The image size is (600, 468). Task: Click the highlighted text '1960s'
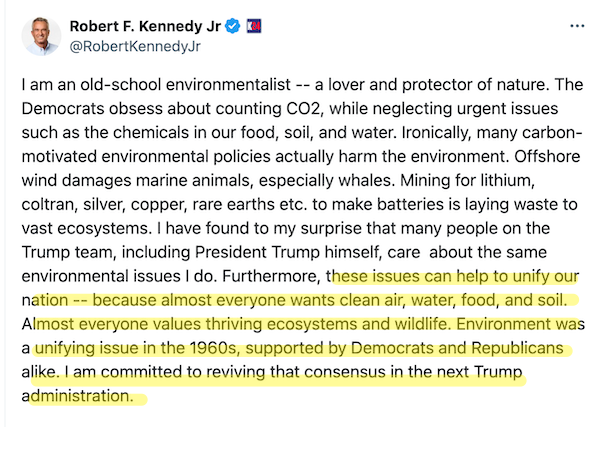pyautogui.click(x=215, y=348)
